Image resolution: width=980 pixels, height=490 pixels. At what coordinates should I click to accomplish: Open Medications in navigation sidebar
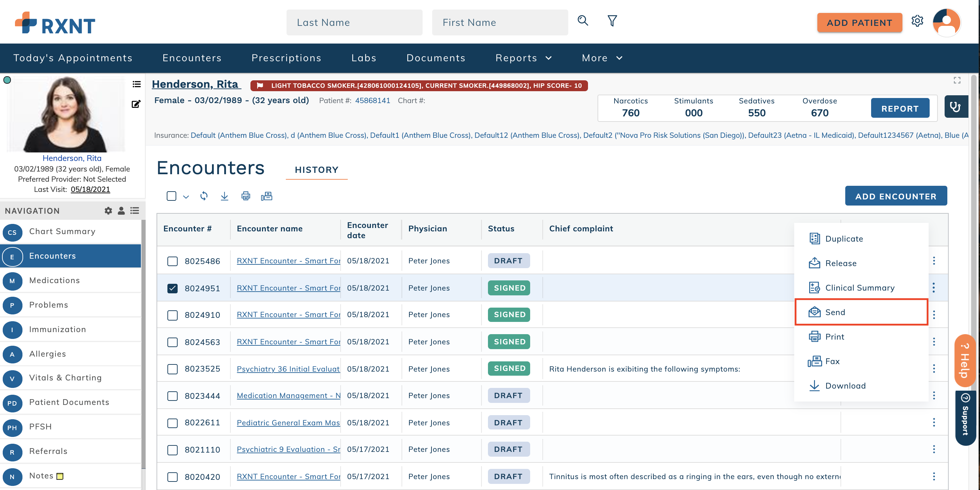pos(71,280)
